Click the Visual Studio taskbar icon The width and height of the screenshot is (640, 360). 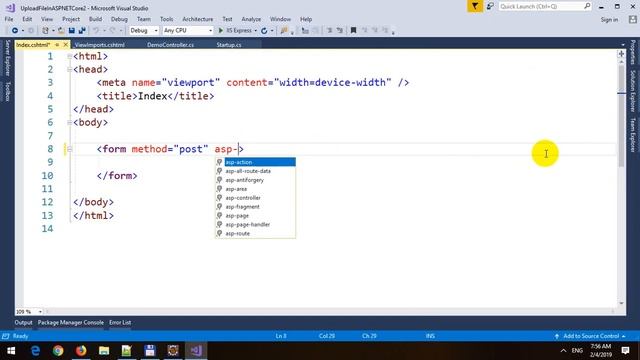click(x=196, y=351)
